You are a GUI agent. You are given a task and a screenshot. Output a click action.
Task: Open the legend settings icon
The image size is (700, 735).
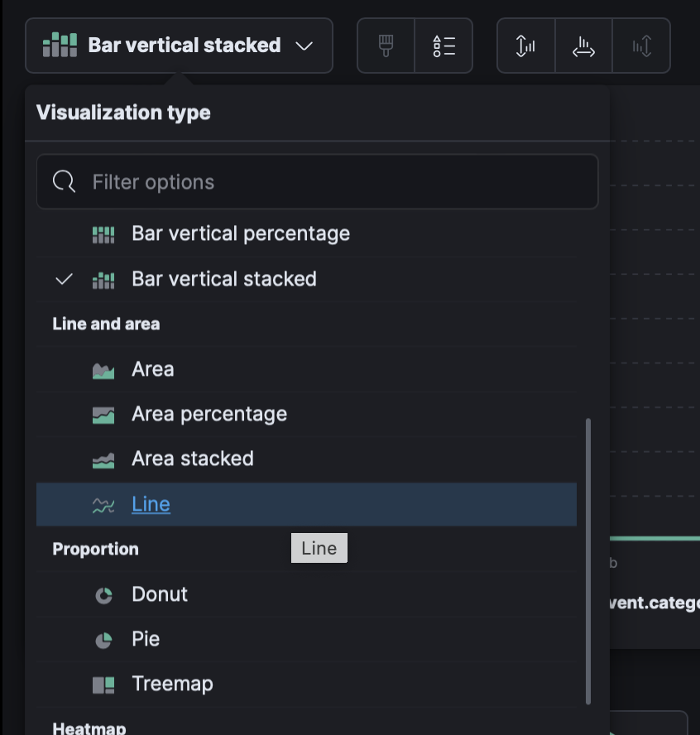tap(443, 46)
